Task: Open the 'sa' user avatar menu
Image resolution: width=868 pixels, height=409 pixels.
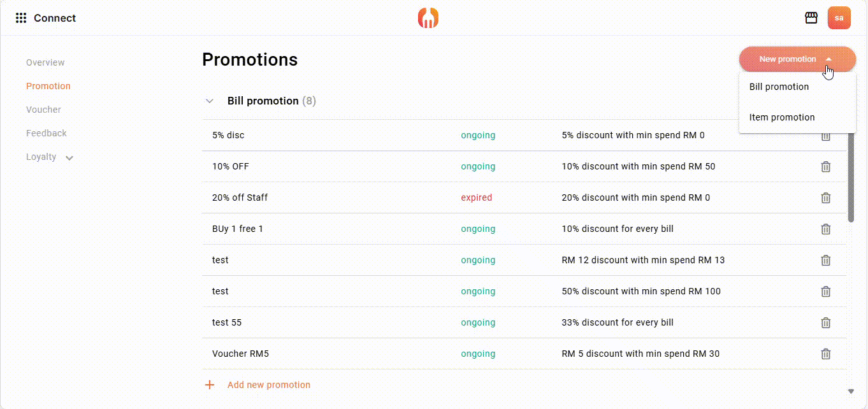Action: point(839,18)
